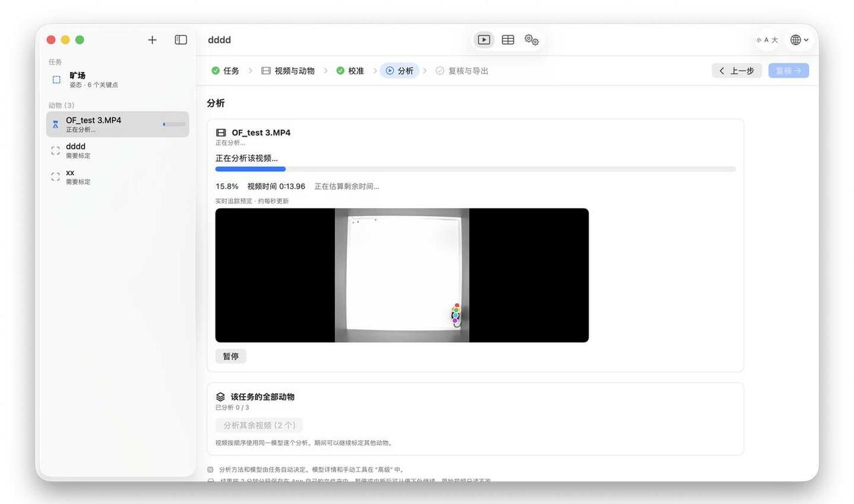Select the 旷场 task in sidebar
This screenshot has width=854, height=504.
(x=117, y=79)
